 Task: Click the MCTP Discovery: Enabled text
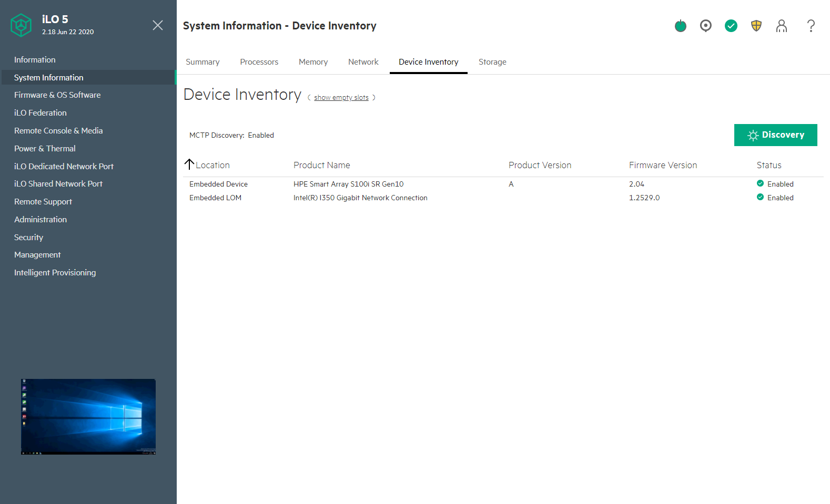click(x=231, y=135)
